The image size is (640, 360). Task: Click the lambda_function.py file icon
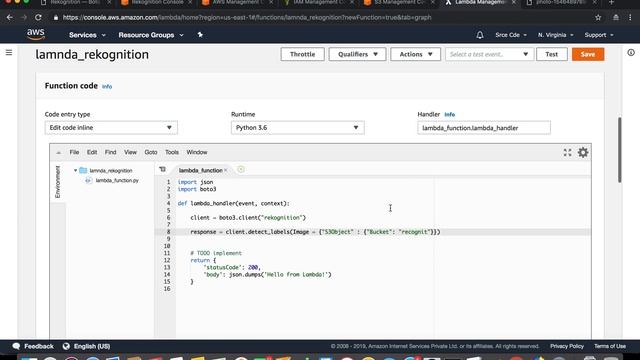89,180
